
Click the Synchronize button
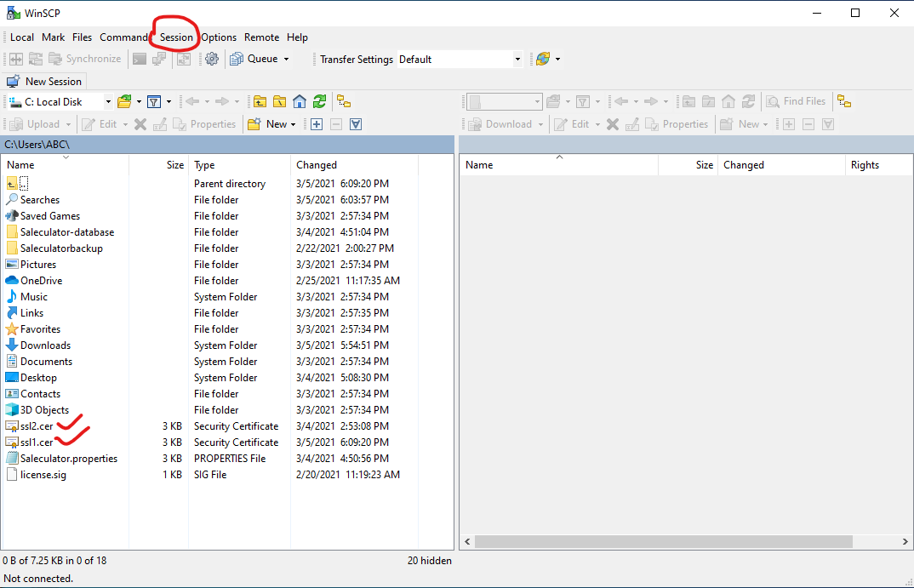[x=85, y=59]
